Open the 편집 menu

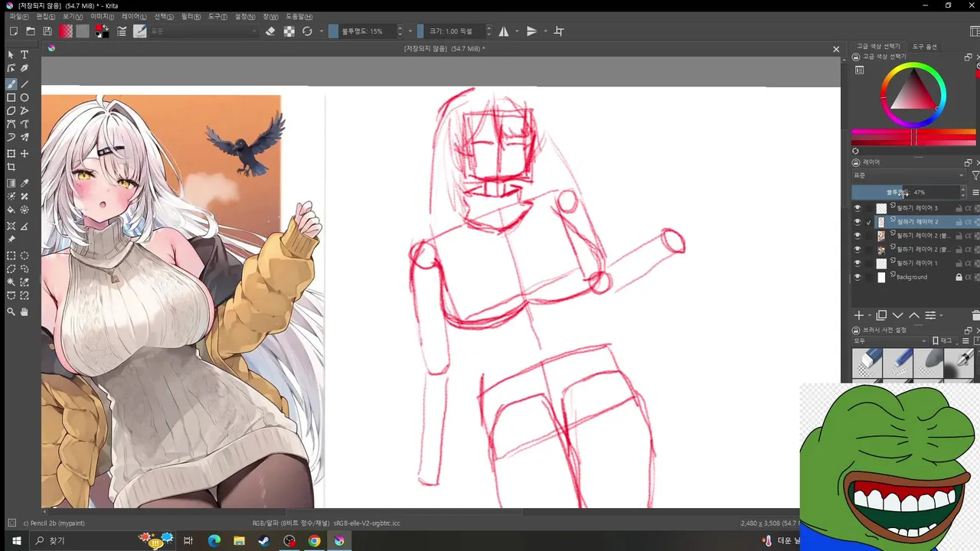pos(46,16)
